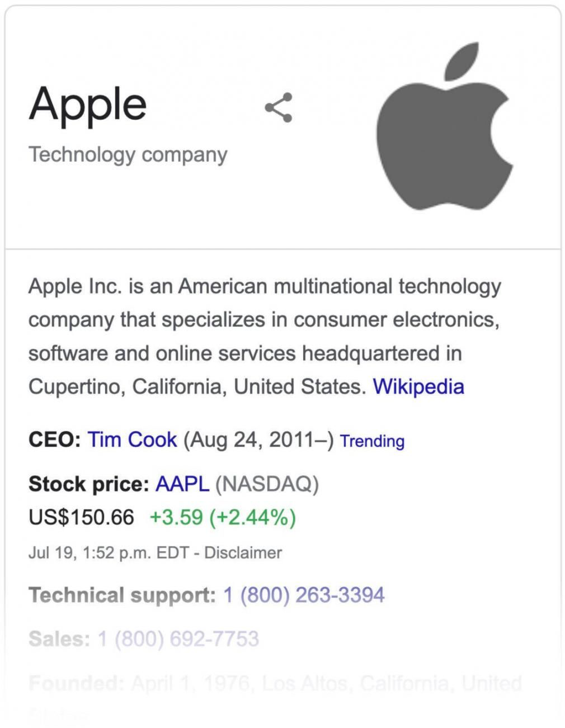Open the Trending link beside CEO info
Screen dimensions: 565x728
click(x=371, y=441)
